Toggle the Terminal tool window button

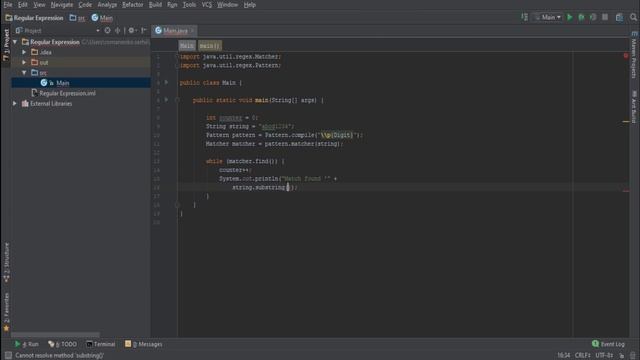click(101, 344)
